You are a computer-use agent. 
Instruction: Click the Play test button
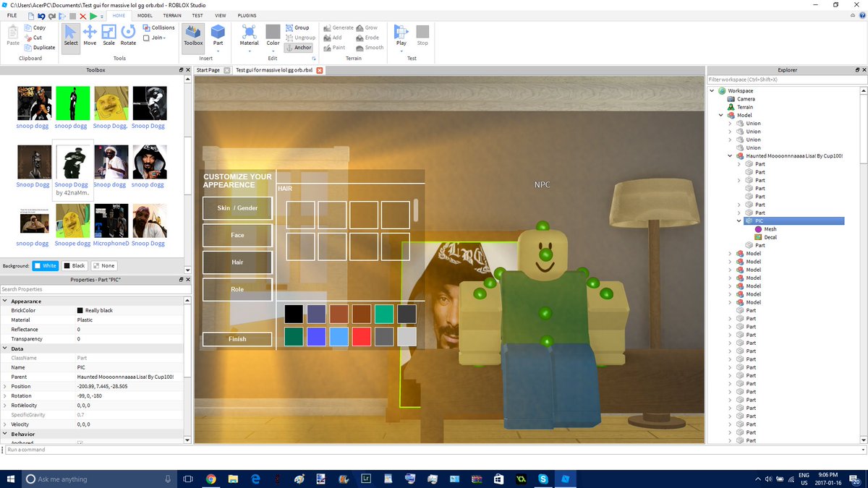click(x=401, y=35)
